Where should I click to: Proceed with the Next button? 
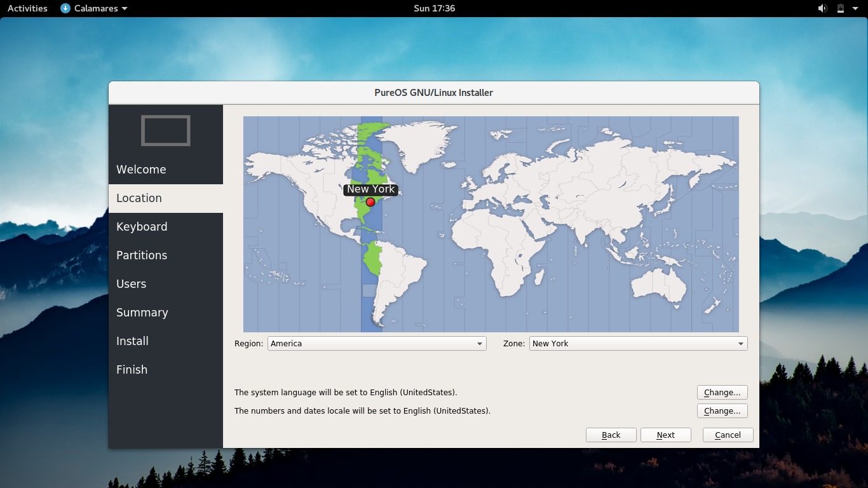click(665, 435)
